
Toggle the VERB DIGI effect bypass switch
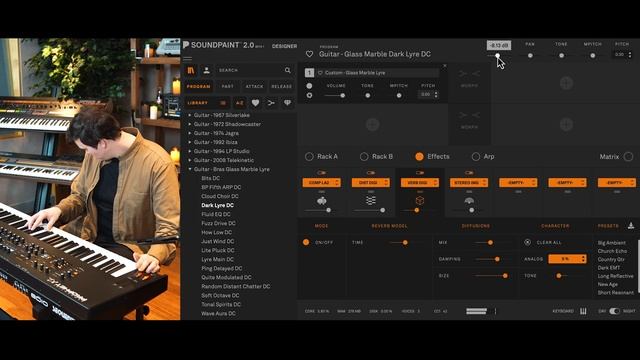420,173
